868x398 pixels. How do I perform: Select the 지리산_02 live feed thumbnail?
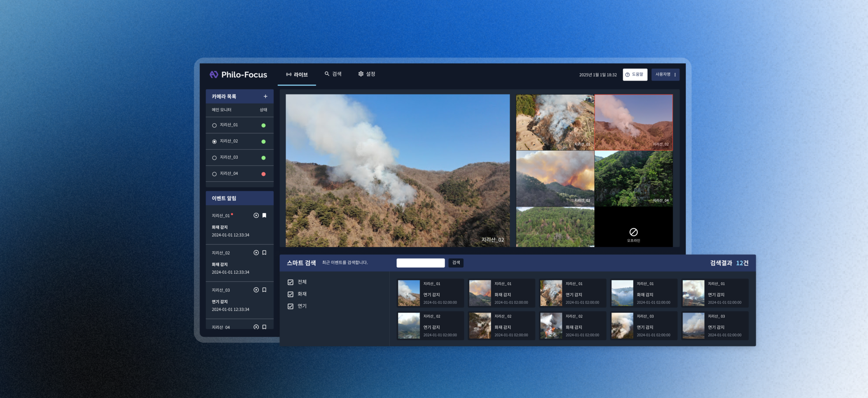point(634,122)
